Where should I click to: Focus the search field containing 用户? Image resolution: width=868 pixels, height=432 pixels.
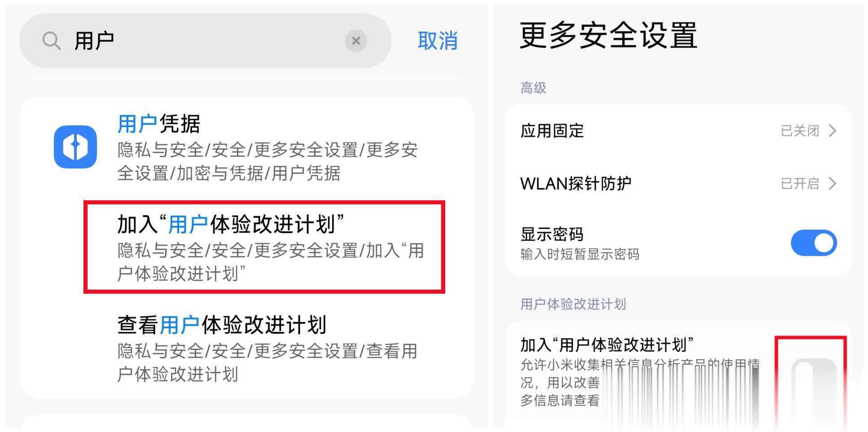click(x=205, y=41)
